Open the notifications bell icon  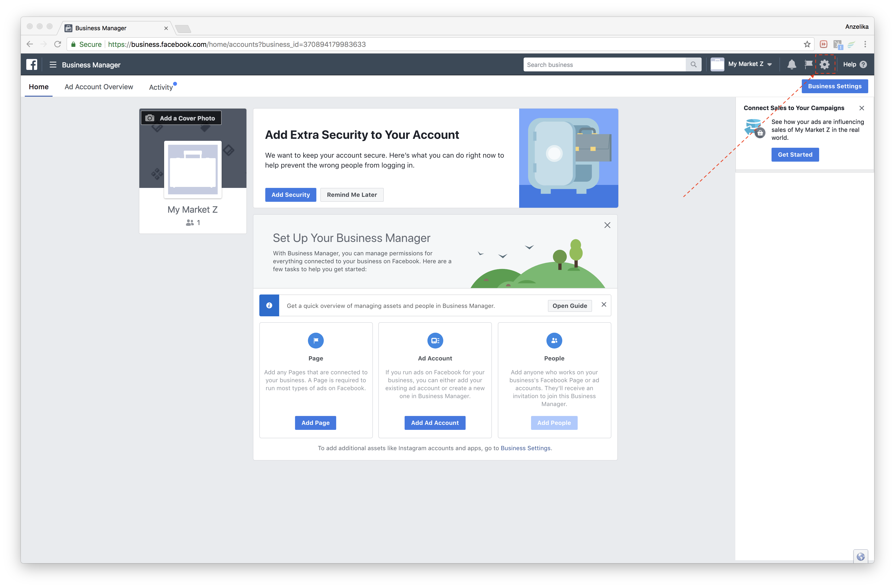tap(791, 64)
